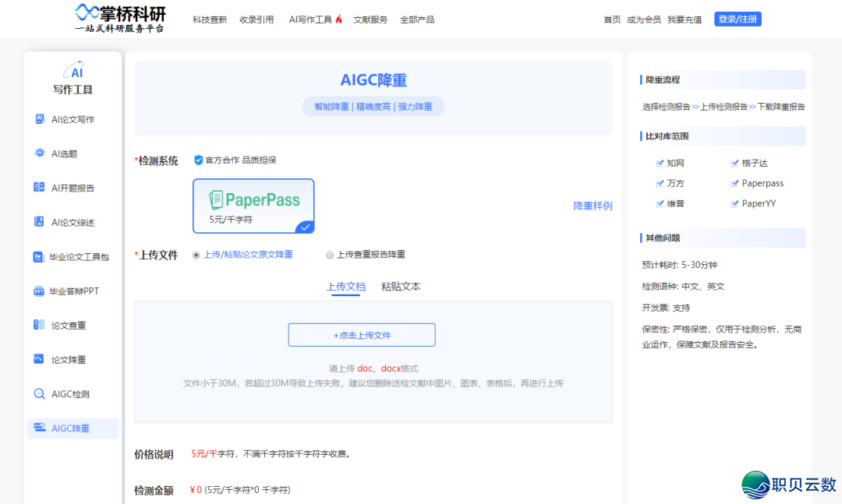This screenshot has width=842, height=504.
Task: Toggle the 知网 checkbox
Action: click(x=660, y=164)
